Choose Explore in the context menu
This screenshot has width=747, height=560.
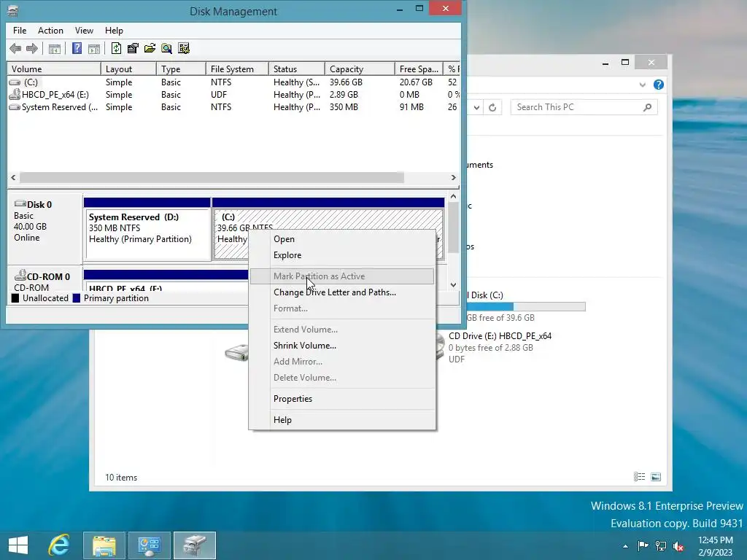coord(342,255)
